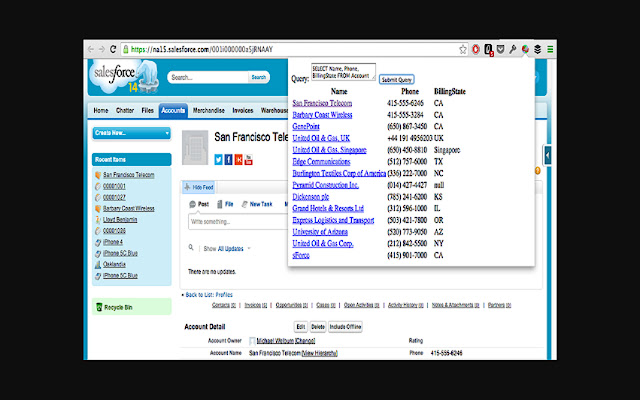640x400 pixels.
Task: Open the Pocket extension icon
Action: pyautogui.click(x=500, y=49)
